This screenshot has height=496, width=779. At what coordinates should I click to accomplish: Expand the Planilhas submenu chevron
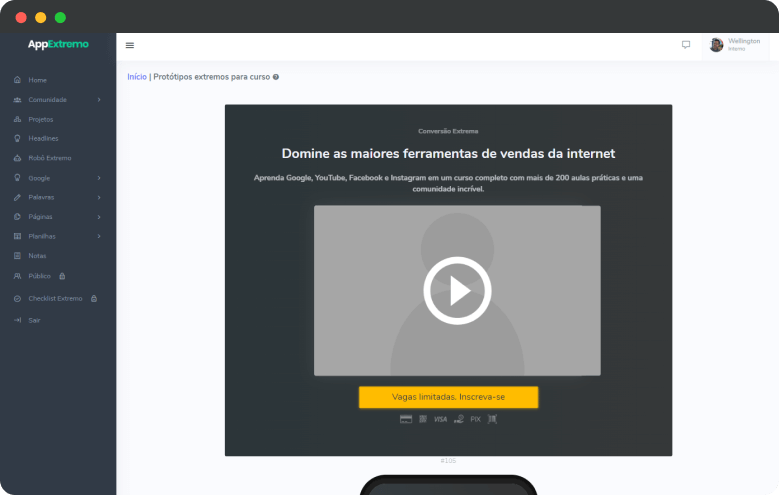(99, 236)
